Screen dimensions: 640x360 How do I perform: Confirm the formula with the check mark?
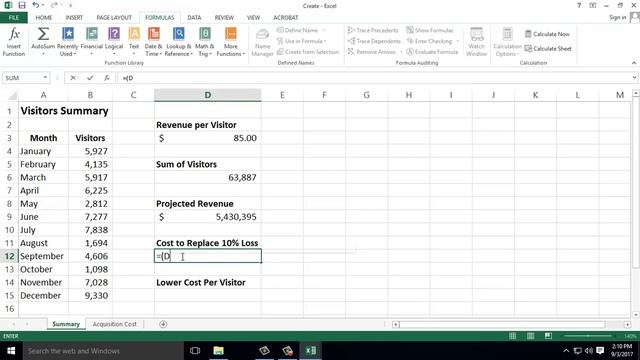(x=90, y=78)
